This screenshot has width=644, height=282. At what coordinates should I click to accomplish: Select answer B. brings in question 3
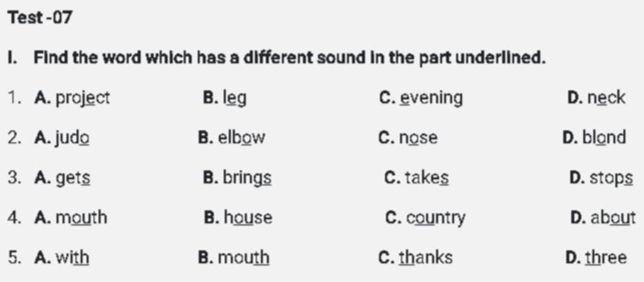pos(237,178)
